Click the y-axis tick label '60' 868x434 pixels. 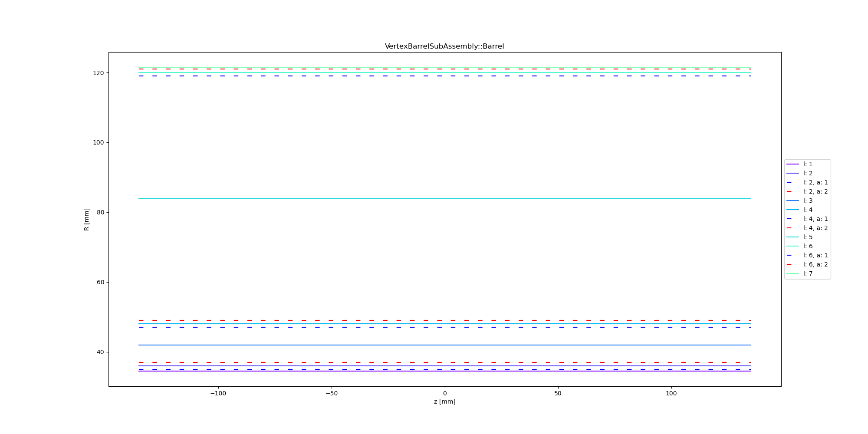[100, 282]
